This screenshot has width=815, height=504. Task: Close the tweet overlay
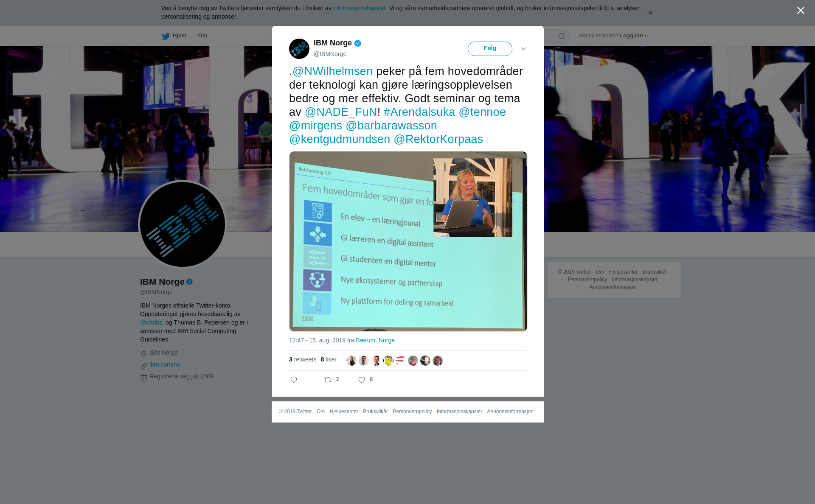801,11
